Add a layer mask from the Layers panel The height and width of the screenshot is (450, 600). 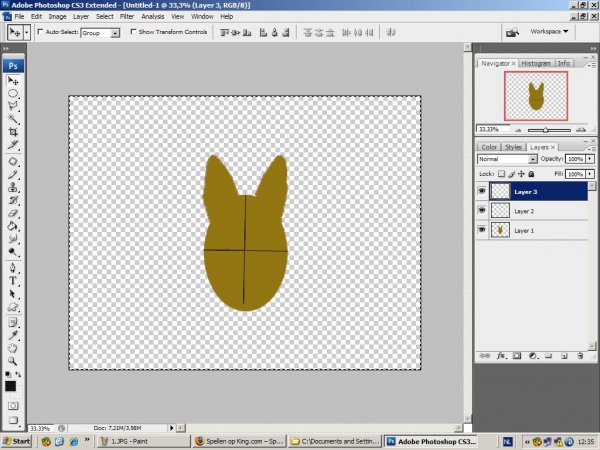pos(517,356)
